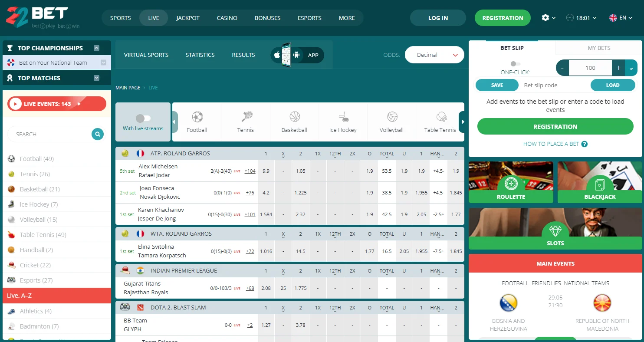Open the ESPORTS top menu

[x=309, y=18]
